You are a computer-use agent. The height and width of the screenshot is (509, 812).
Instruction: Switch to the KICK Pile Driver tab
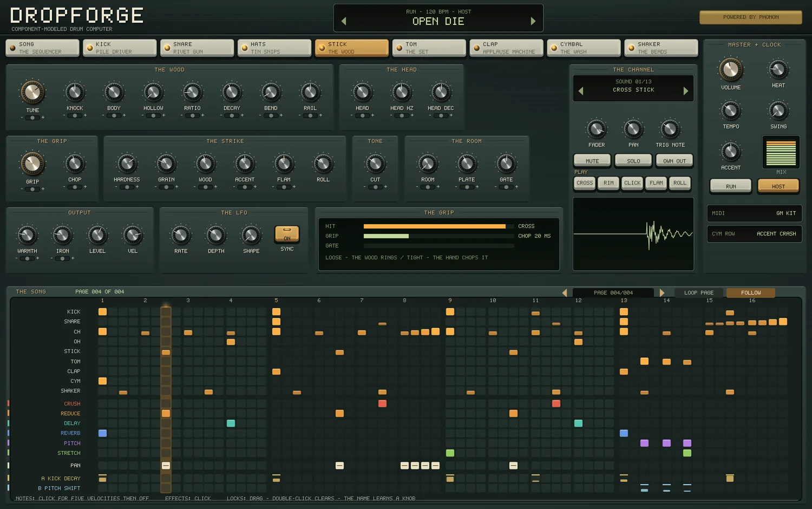tap(120, 48)
